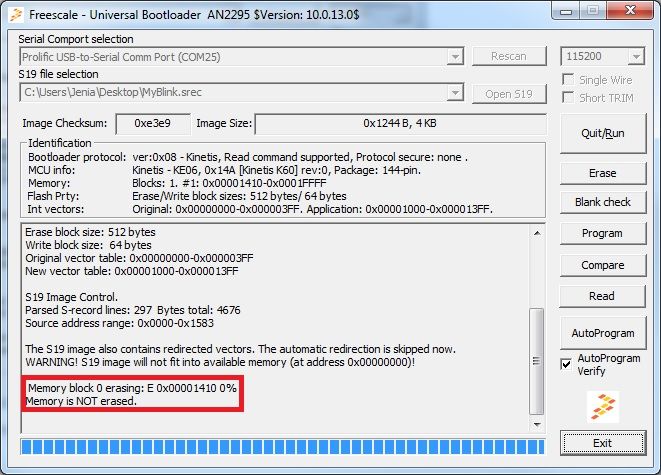Click the Program button
The image size is (661, 475).
(x=603, y=233)
